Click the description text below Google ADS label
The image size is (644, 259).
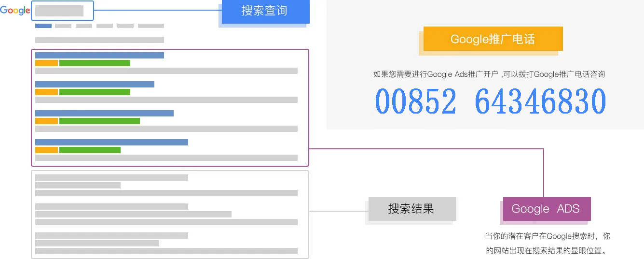[x=547, y=244]
